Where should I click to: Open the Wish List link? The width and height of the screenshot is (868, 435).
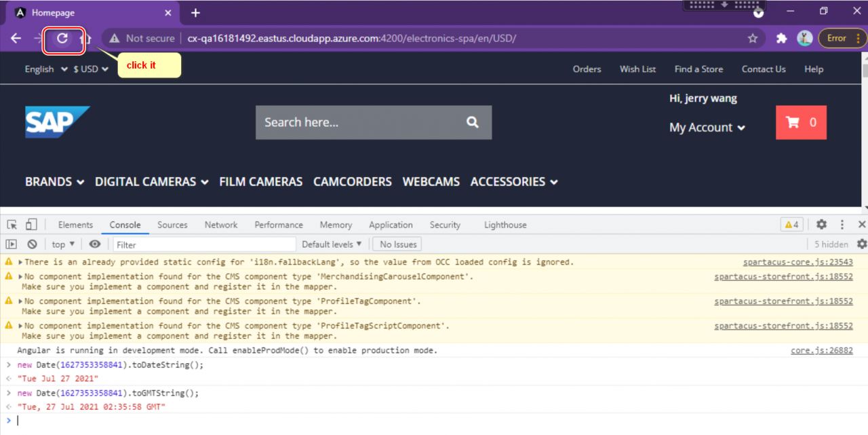coord(637,69)
